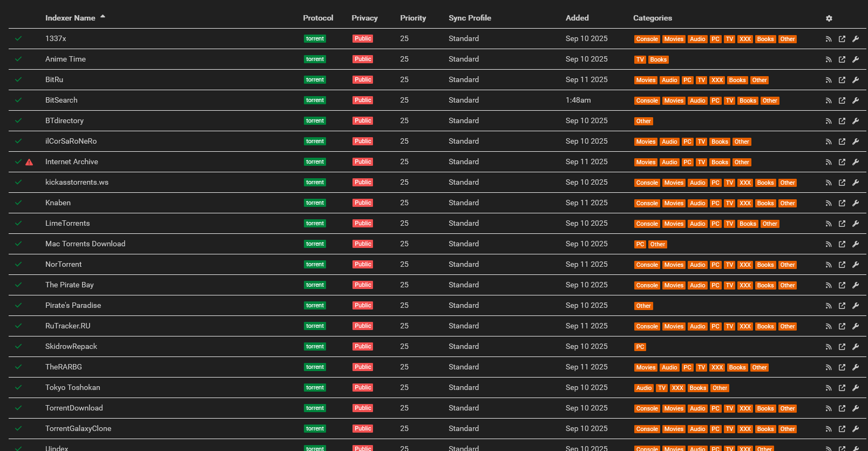Click the RSS icon for SkidrowRepack

[829, 347]
